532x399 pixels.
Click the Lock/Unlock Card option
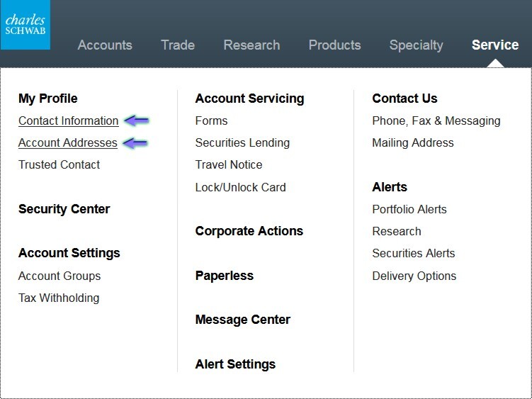[240, 187]
